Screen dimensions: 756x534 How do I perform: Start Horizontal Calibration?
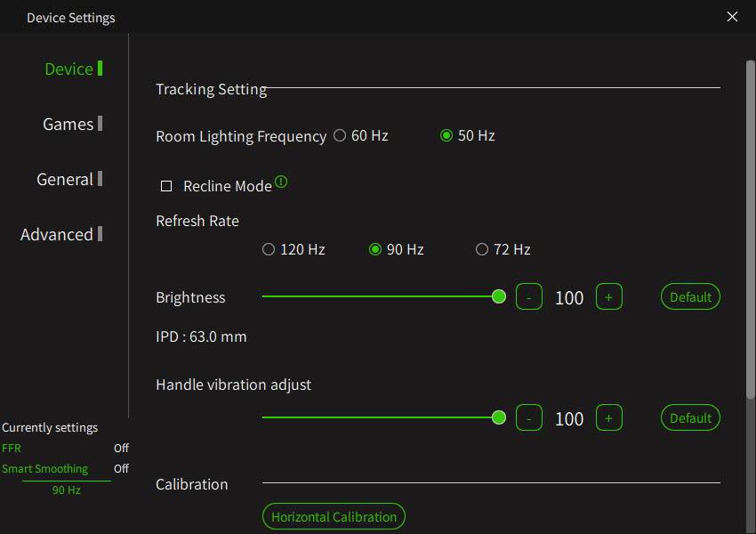(x=334, y=516)
